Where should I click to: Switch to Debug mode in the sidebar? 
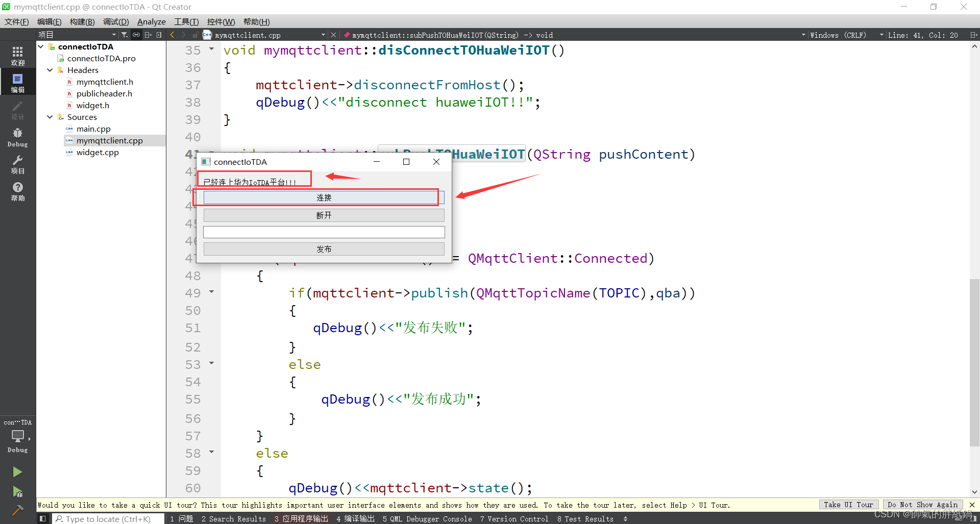tap(18, 137)
